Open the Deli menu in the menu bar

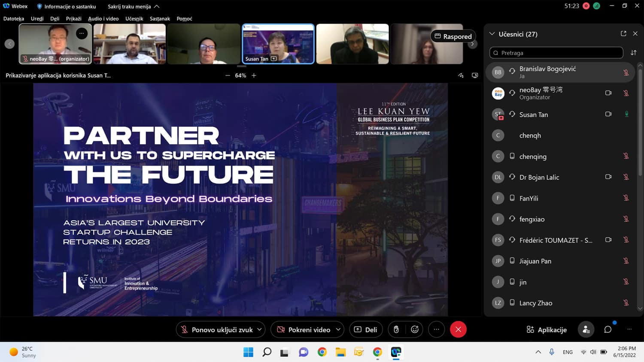[x=55, y=18]
